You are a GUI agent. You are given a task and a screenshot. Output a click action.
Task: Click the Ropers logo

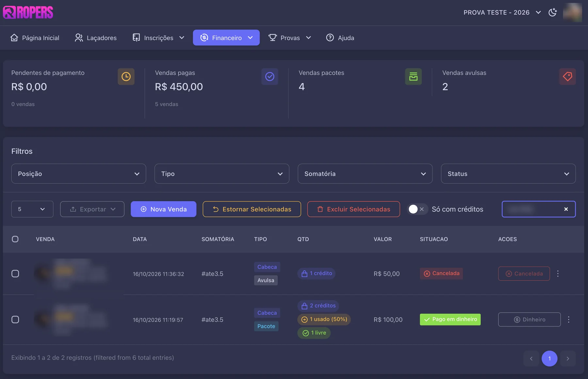pyautogui.click(x=28, y=12)
